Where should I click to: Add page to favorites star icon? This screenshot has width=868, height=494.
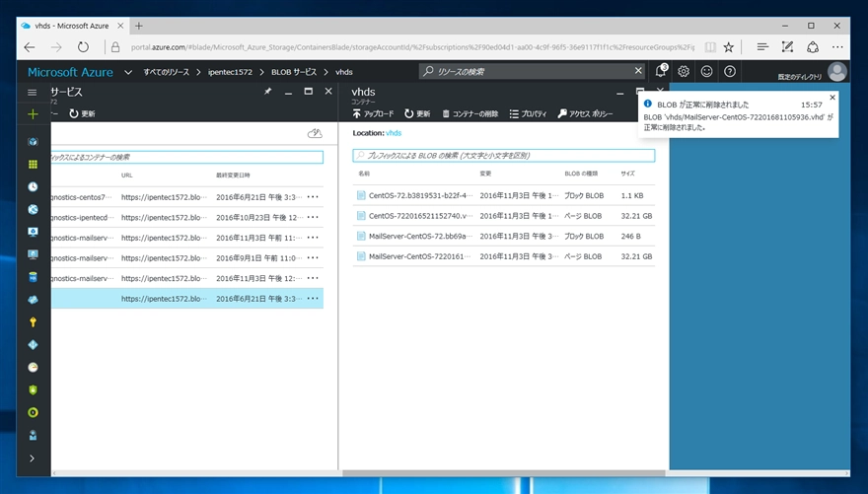(x=729, y=47)
